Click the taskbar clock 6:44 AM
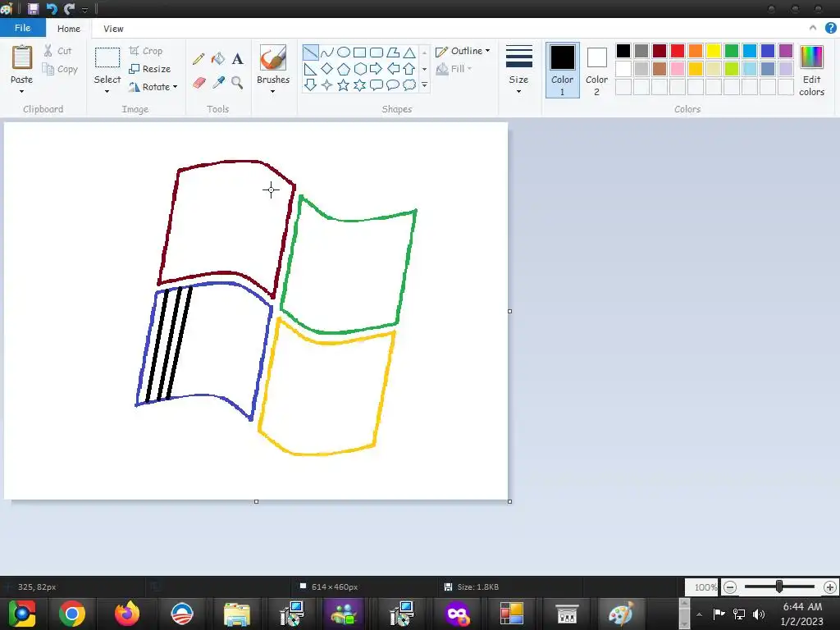 click(802, 607)
